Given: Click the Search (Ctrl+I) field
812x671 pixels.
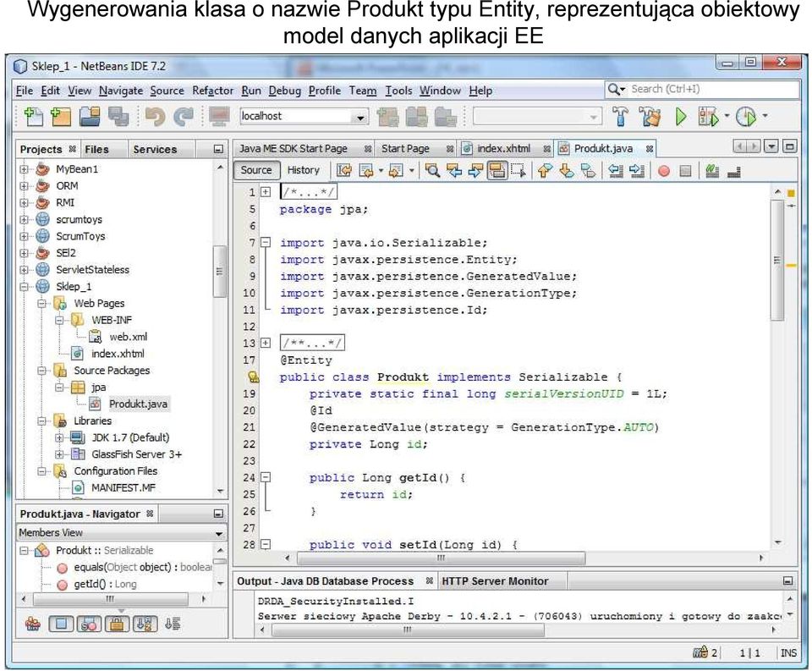Looking at the screenshot, I should pos(701,90).
